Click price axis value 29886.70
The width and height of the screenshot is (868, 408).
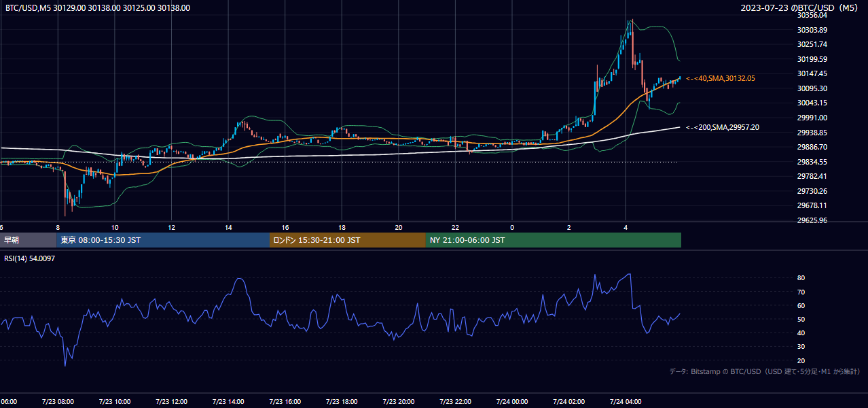coord(812,147)
